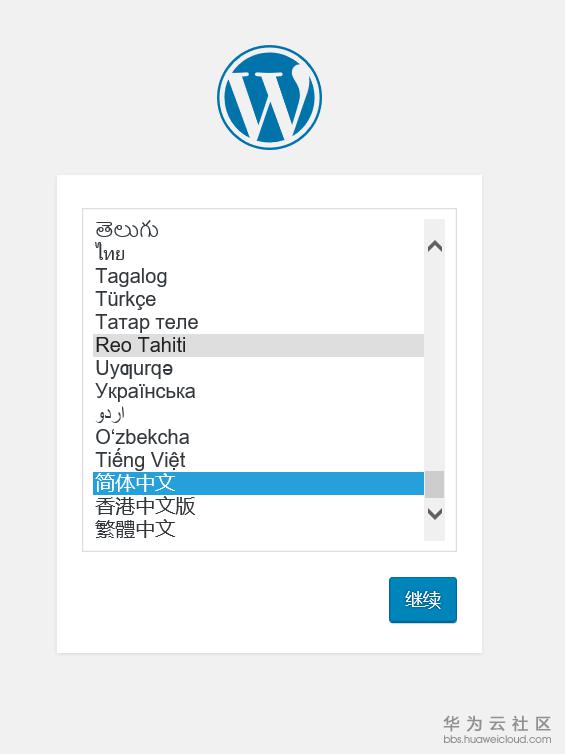Click the WordPress logo
This screenshot has width=565, height=754.
click(x=269, y=98)
